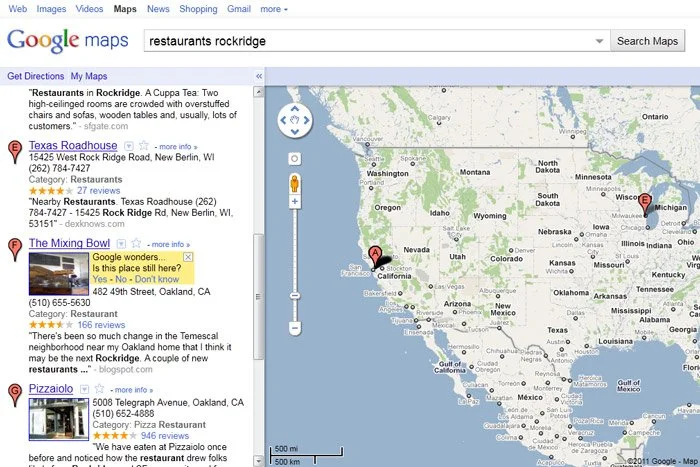Screen dimensions: 700x467
Task: Click the Search Maps button
Action: pyautogui.click(x=647, y=41)
